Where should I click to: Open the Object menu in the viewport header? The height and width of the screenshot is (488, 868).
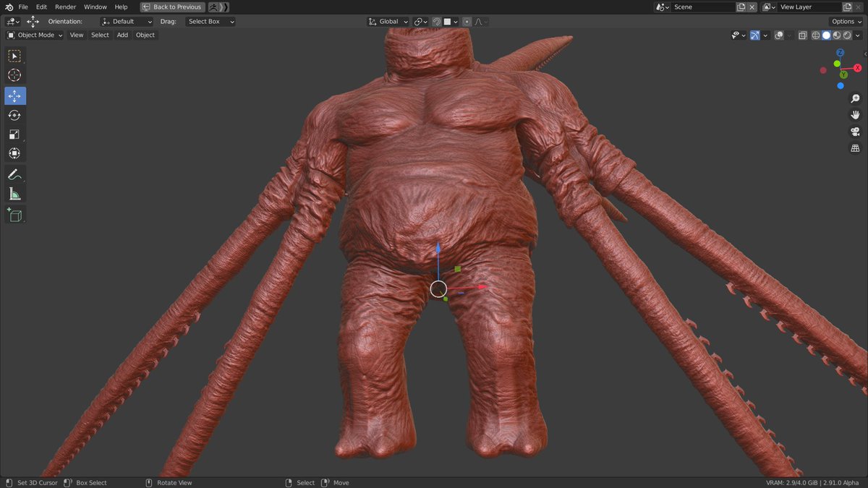tap(145, 35)
